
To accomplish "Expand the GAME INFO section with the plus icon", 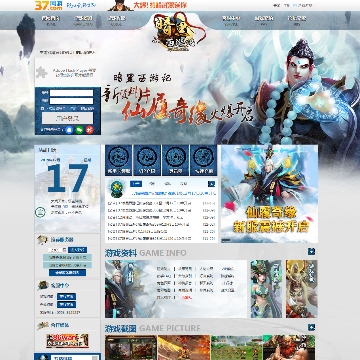I will pyautogui.click(x=312, y=251).
